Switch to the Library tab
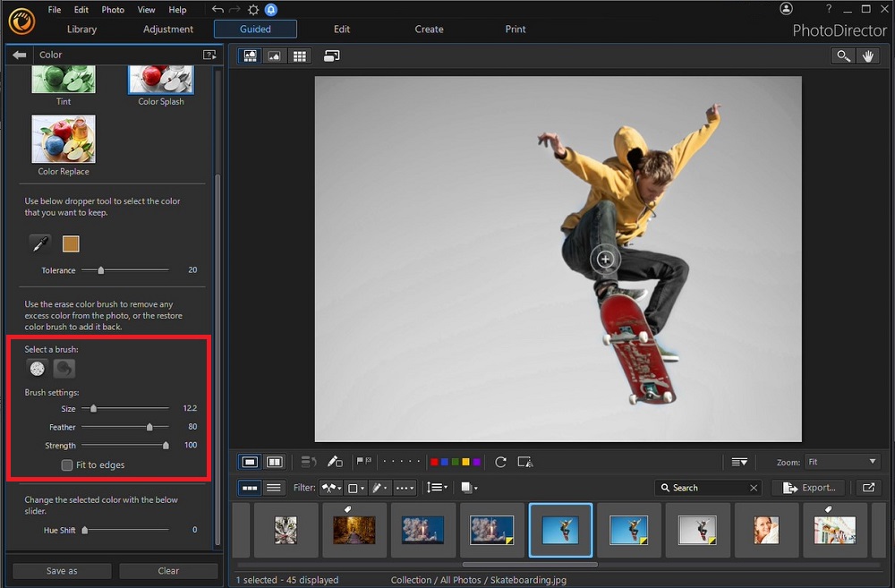The width and height of the screenshot is (895, 588). tap(81, 29)
